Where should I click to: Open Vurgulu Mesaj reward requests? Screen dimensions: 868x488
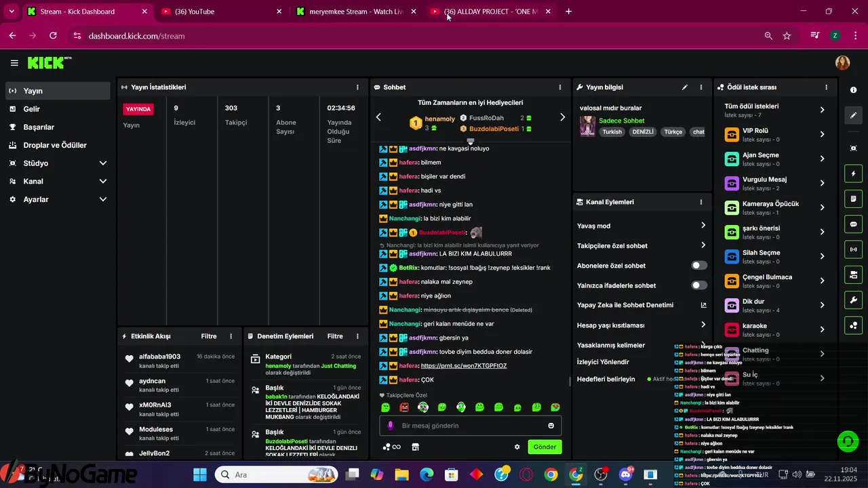(774, 183)
